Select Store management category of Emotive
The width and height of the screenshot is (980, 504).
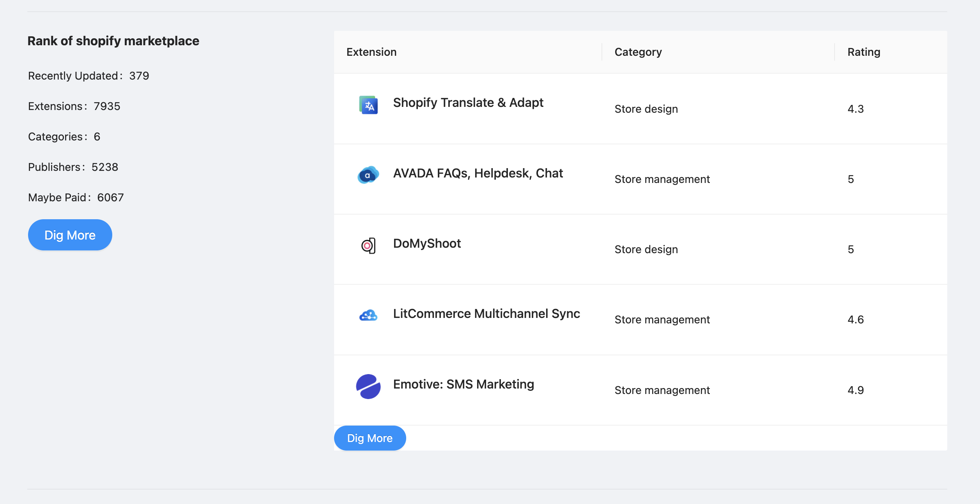(x=662, y=390)
